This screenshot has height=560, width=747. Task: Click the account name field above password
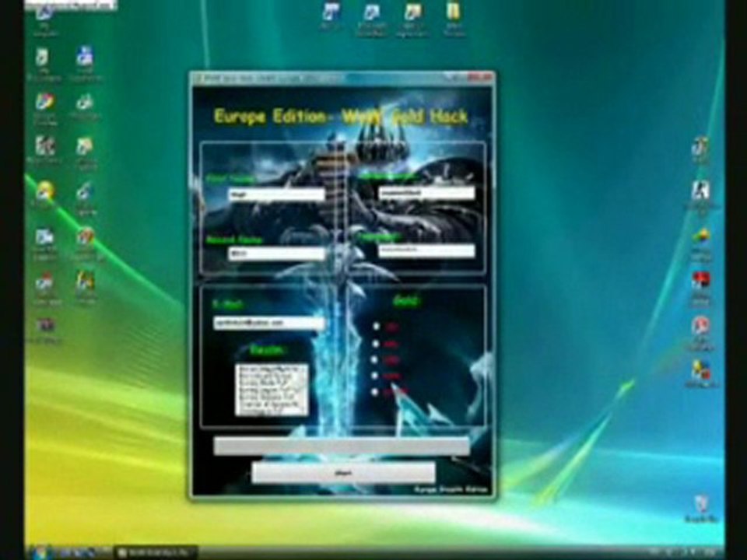click(426, 193)
